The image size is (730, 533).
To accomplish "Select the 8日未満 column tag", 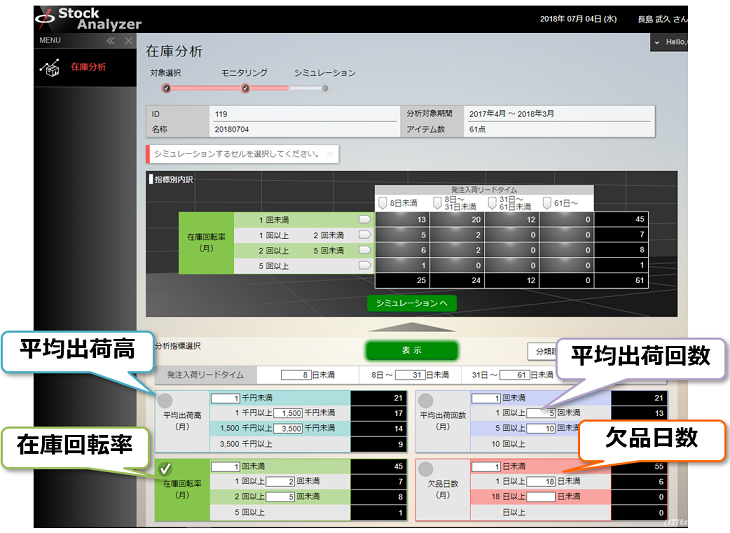I will (383, 203).
